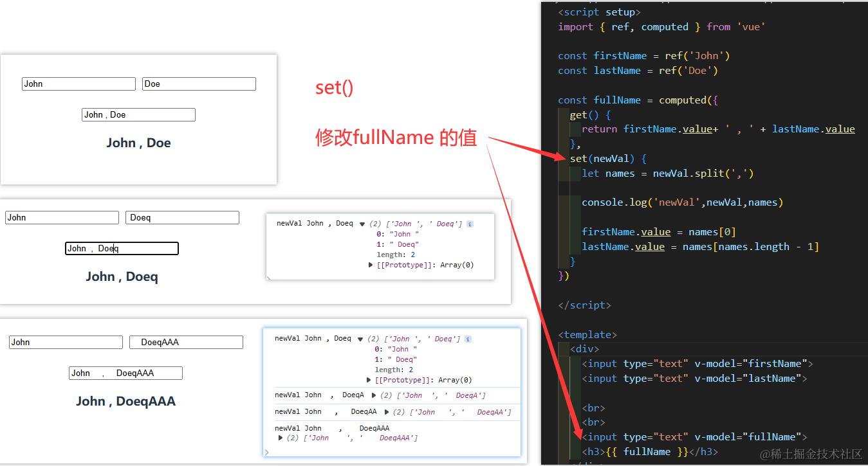Image resolution: width=868 pixels, height=466 pixels.
Task: Click the '<h3>{{ fullName }}</h3>' code line
Action: click(x=649, y=451)
